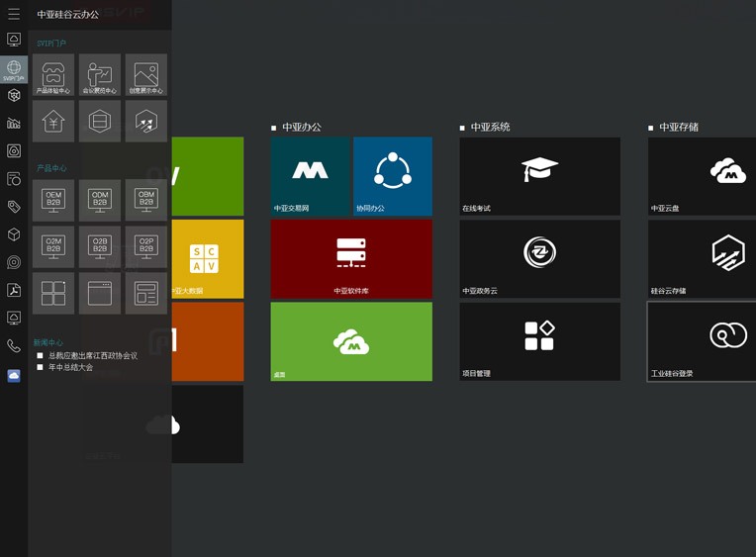The width and height of the screenshot is (756, 557).
Task: Select the SVIP门户 globe icon in sidebar
Action: pyautogui.click(x=14, y=69)
